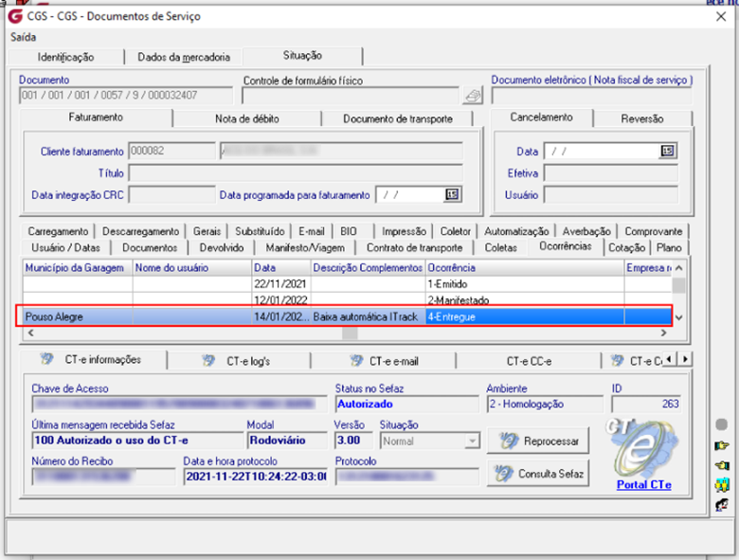739x560 pixels.
Task: Switch to the Identificação tab
Action: tap(65, 57)
